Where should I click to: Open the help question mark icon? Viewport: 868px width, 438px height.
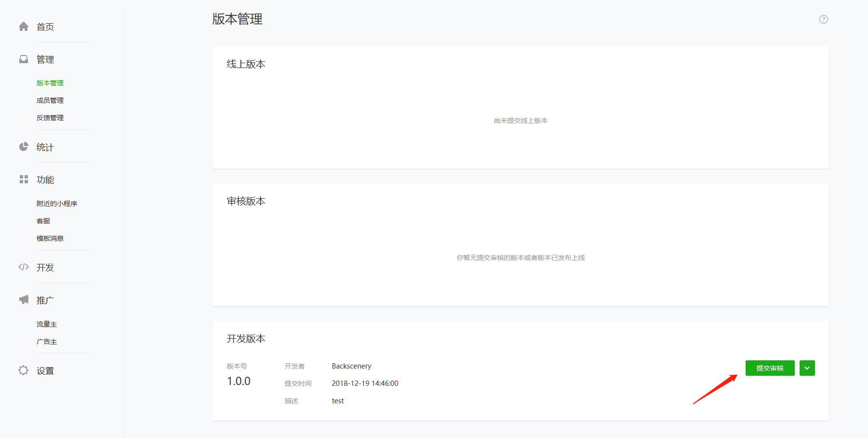[823, 19]
